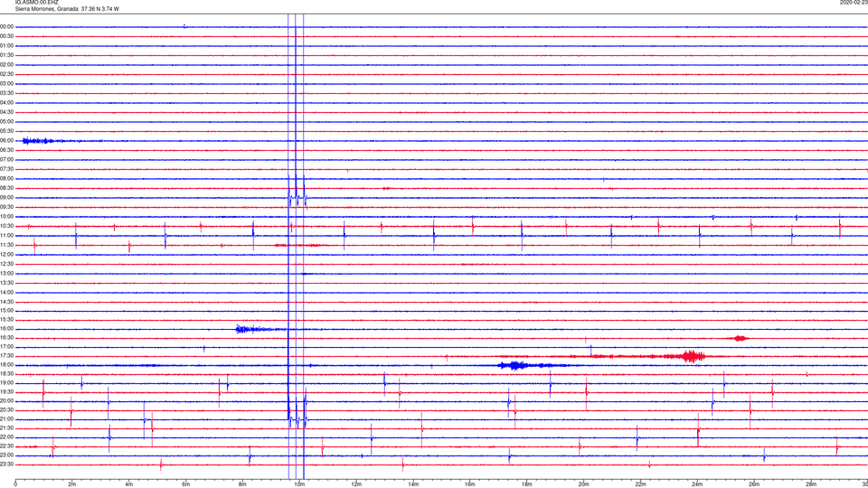Click the 16:00 trace time label
The width and height of the screenshot is (868, 488).
[x=6, y=329]
